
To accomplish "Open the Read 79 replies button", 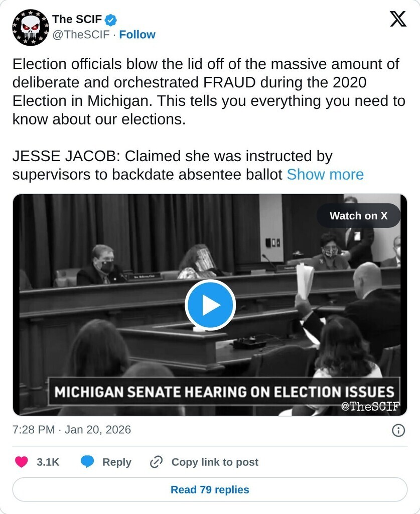I will pos(210,489).
